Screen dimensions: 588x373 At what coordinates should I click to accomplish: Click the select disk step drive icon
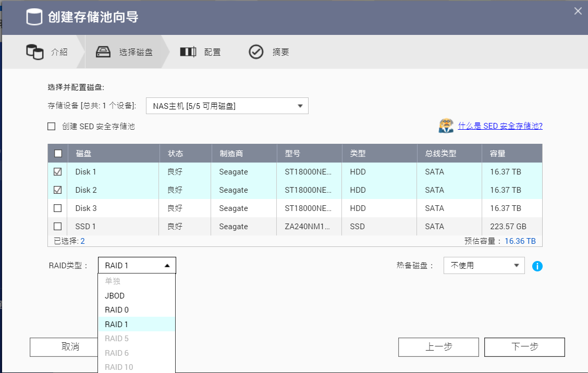click(x=103, y=52)
